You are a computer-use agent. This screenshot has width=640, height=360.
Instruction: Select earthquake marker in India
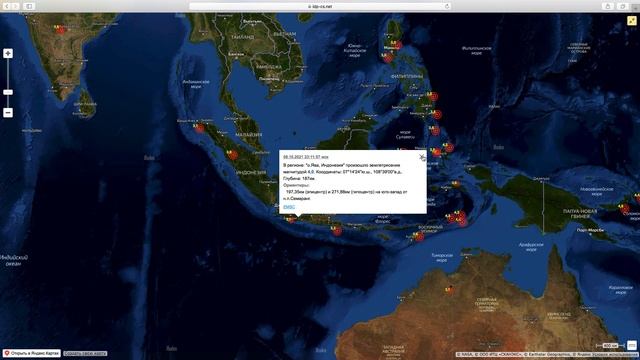coord(60,30)
